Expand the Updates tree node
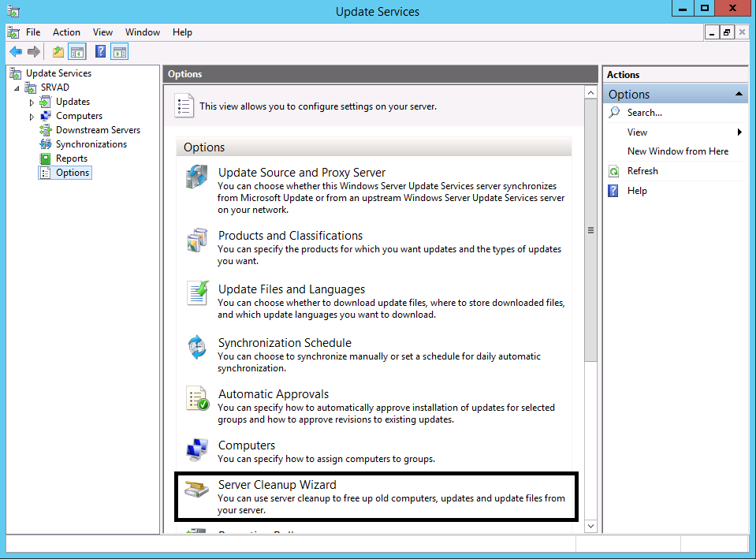This screenshot has height=559, width=756. (x=32, y=102)
